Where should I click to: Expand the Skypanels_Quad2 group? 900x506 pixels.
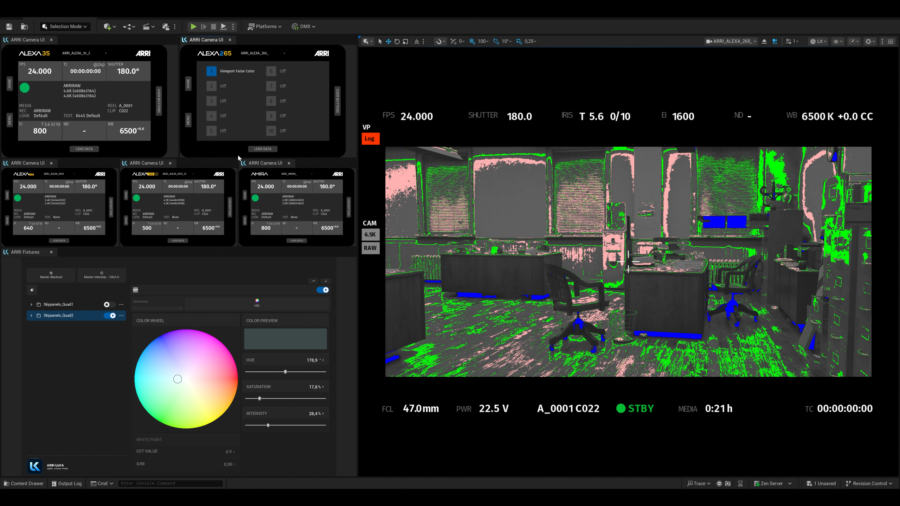click(32, 316)
